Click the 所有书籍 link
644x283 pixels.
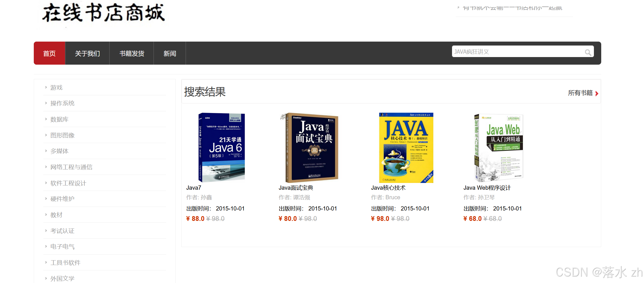580,93
